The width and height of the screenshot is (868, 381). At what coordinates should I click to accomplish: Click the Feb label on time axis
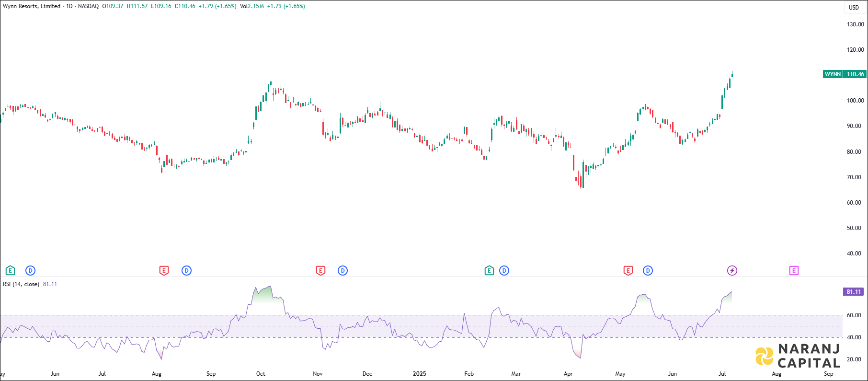coord(469,374)
